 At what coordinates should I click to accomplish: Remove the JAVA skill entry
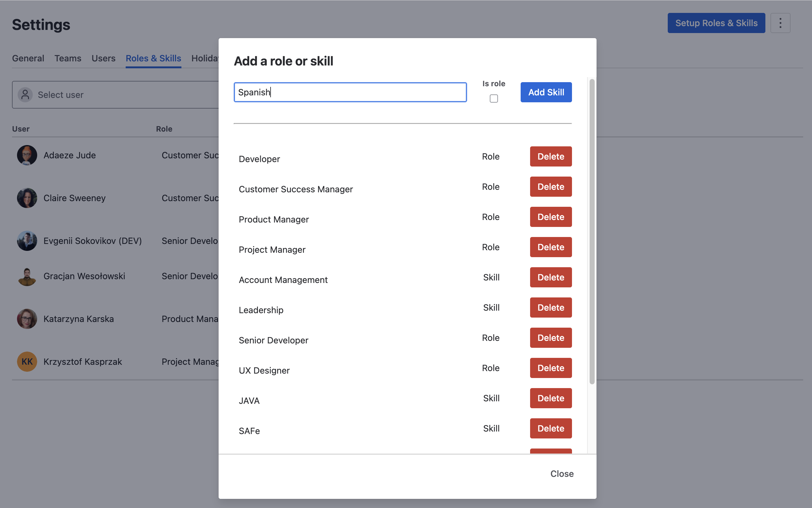(550, 398)
